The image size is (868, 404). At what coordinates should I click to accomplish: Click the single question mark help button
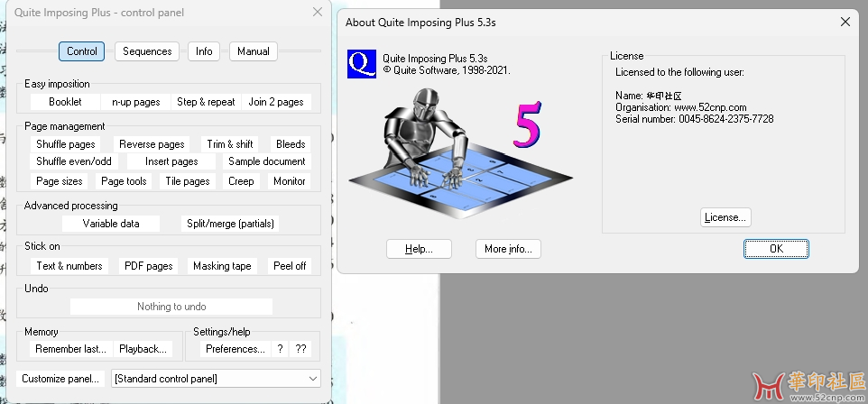[x=281, y=349]
